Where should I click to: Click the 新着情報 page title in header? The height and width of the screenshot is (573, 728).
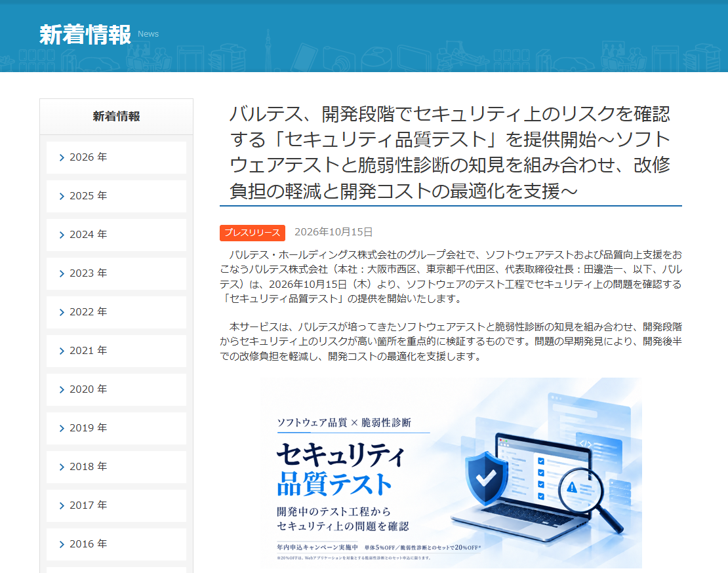85,35
